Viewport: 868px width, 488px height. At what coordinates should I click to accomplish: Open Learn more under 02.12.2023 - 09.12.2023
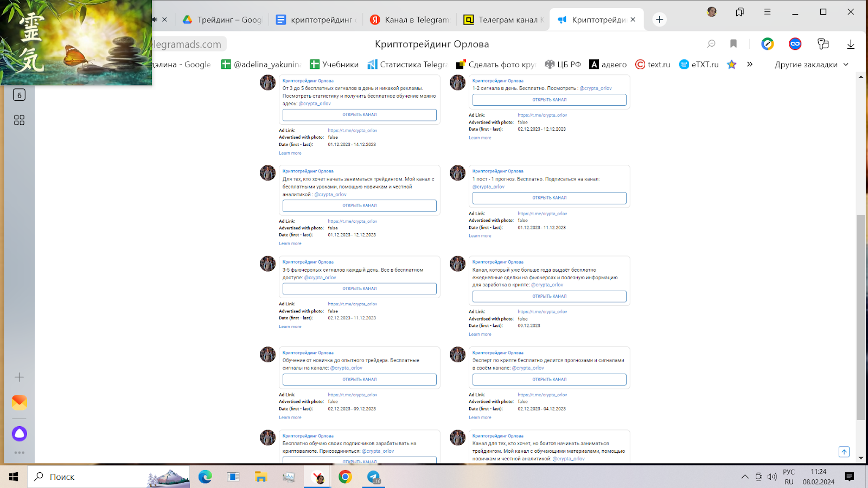pos(290,418)
